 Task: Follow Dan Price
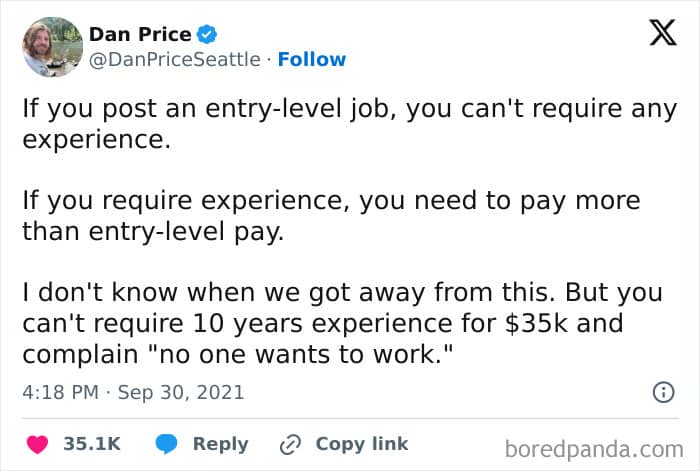point(312,59)
